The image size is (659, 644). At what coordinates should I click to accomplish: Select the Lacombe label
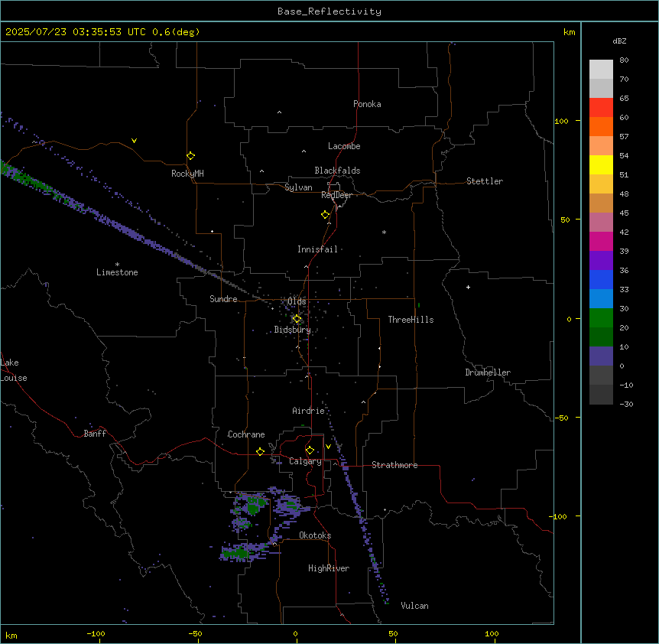point(344,146)
